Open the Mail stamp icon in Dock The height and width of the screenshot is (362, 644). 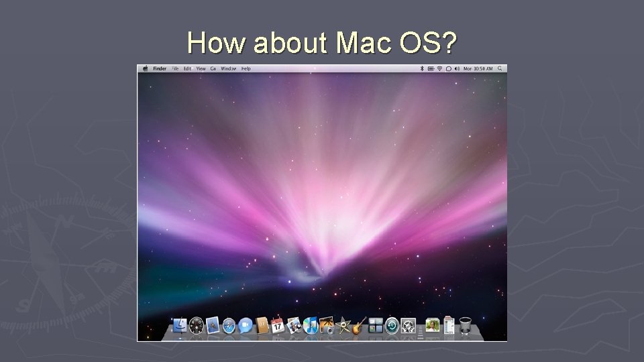213,325
